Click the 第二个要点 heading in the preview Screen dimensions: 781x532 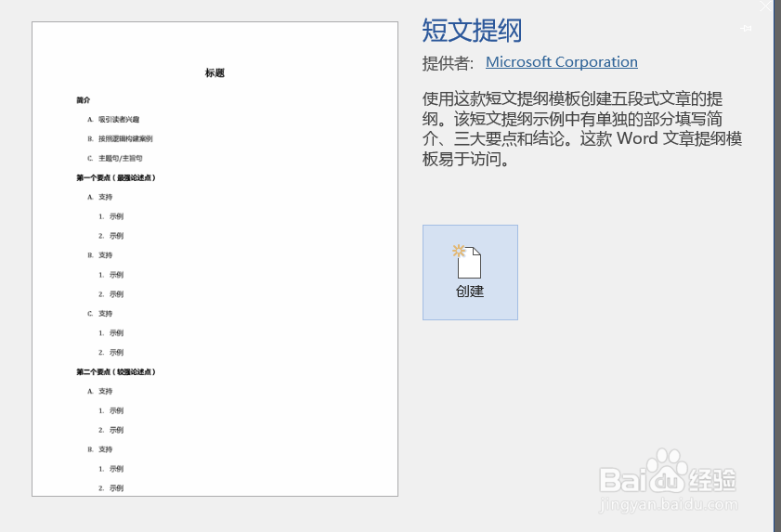(x=115, y=372)
